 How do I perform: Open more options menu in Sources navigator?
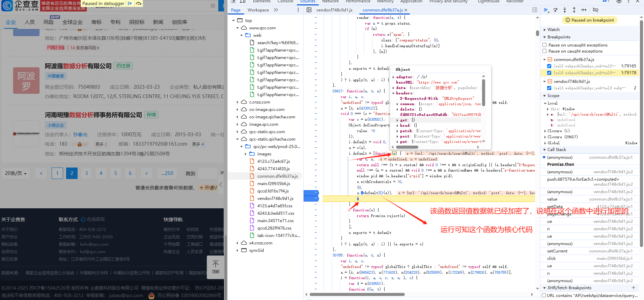click(x=298, y=10)
